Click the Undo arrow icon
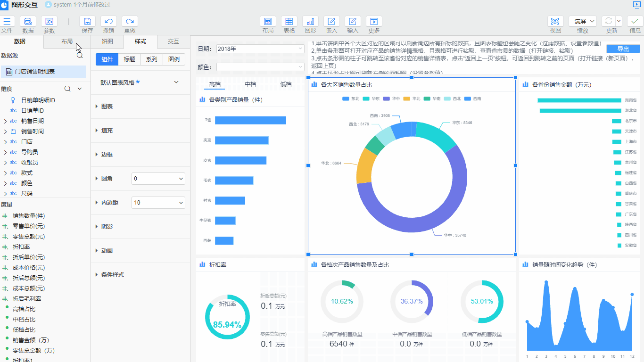 coord(108,22)
